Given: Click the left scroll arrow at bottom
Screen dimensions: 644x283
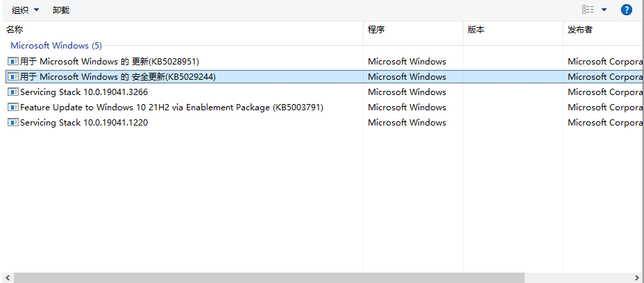Looking at the screenshot, I should coord(5,277).
